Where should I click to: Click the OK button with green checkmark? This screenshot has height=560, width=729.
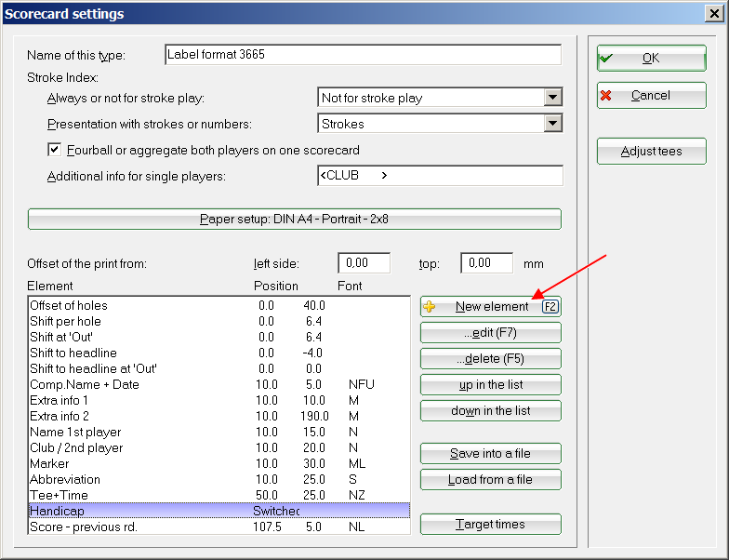[x=651, y=58]
